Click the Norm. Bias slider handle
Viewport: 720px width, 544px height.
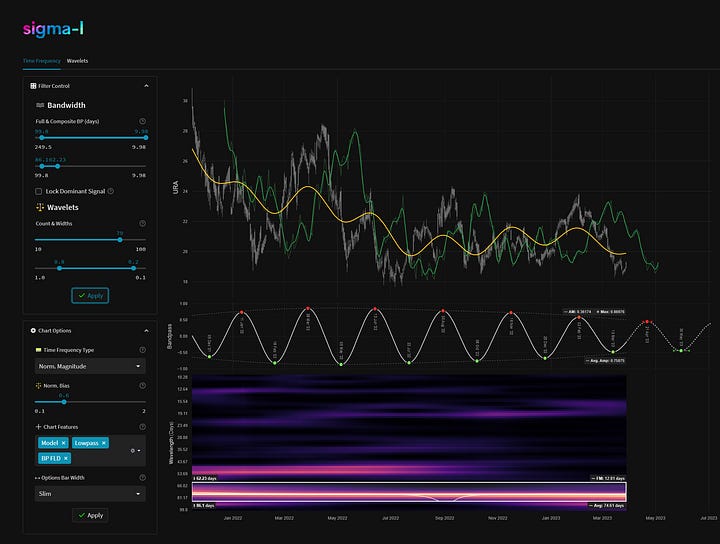click(64, 402)
